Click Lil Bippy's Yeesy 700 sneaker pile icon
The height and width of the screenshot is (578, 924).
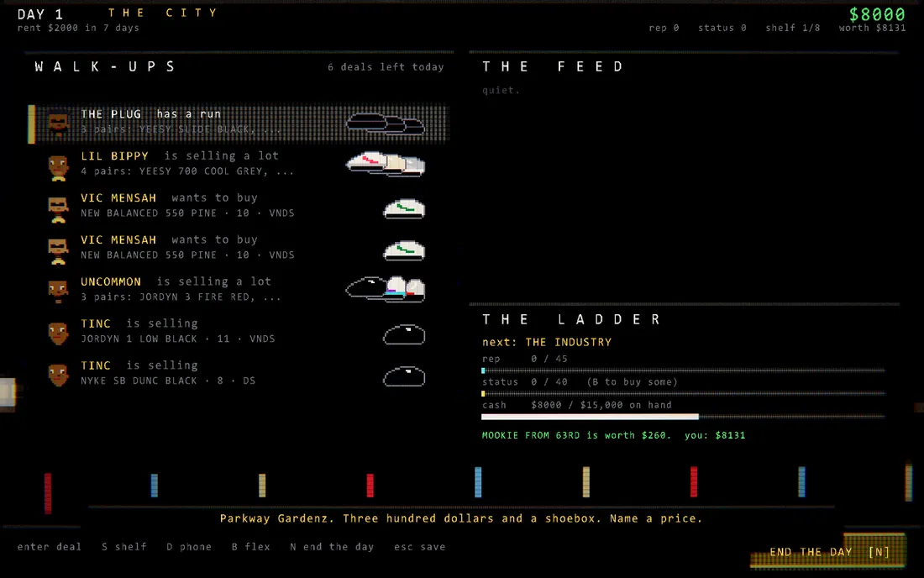click(386, 164)
